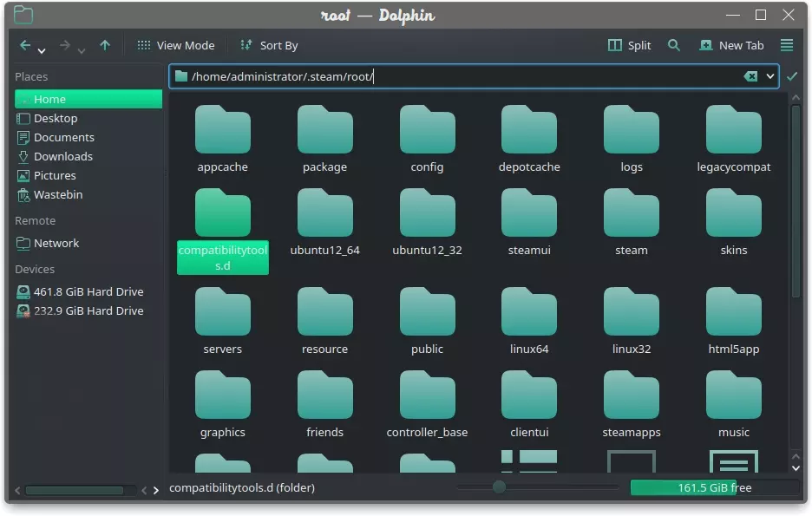Image resolution: width=812 pixels, height=516 pixels.
Task: Open the location history dropdown
Action: (769, 76)
